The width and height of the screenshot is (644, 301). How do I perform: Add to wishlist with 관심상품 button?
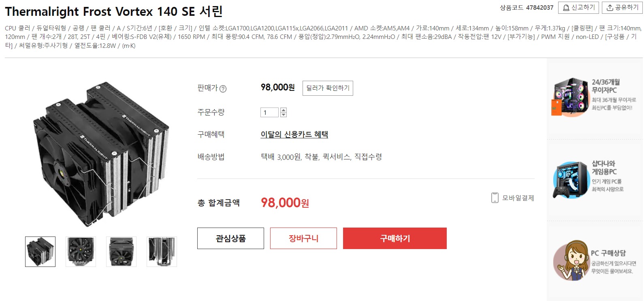(x=230, y=238)
